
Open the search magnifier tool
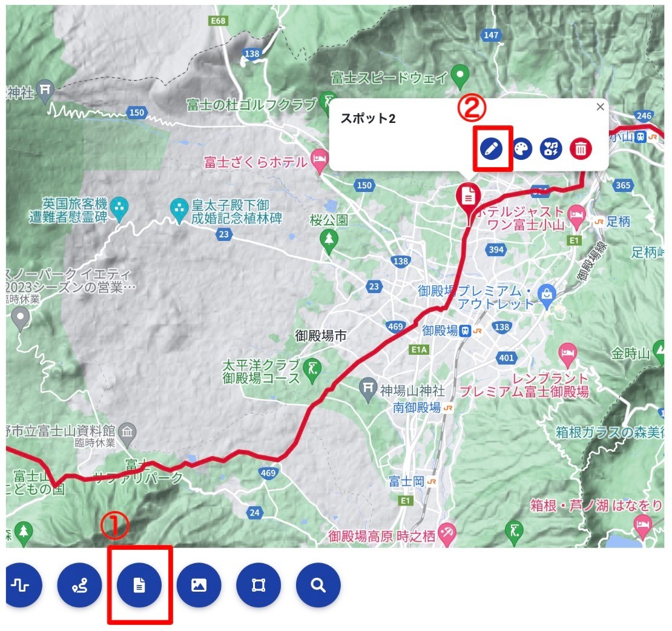point(318,585)
